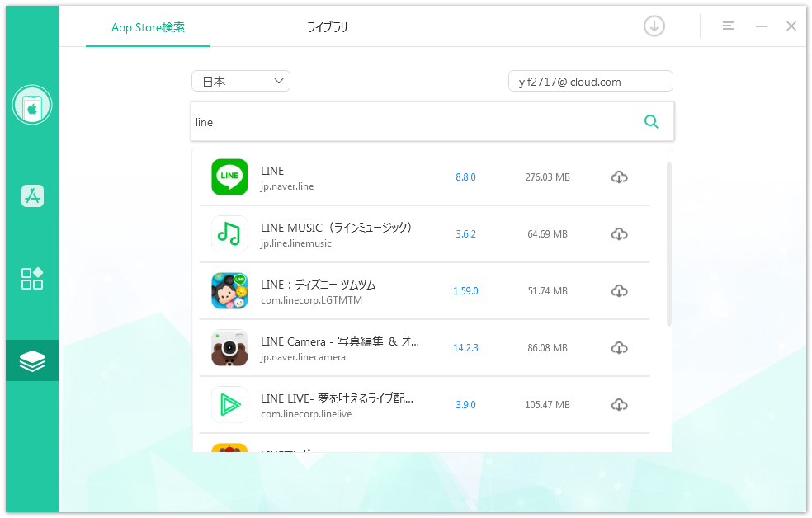
Task: Click the 105.47 MB size value
Action: [547, 405]
